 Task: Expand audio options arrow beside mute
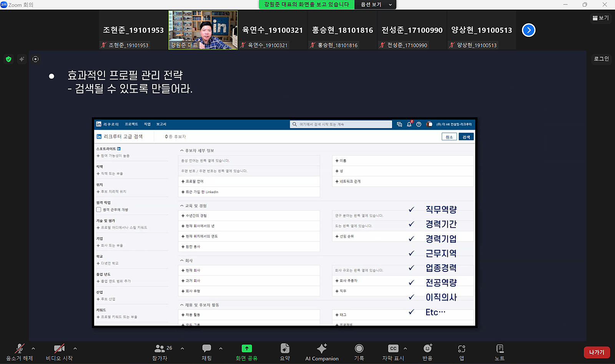pyautogui.click(x=33, y=348)
